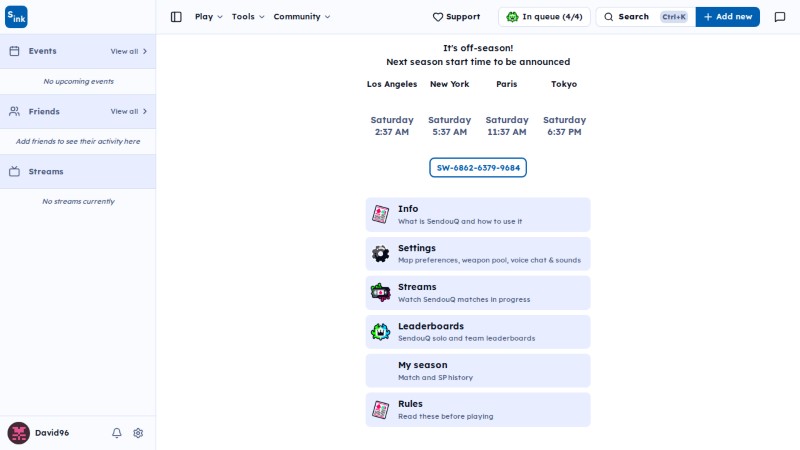
Task: Click the heart icon beside Support
Action: (438, 17)
